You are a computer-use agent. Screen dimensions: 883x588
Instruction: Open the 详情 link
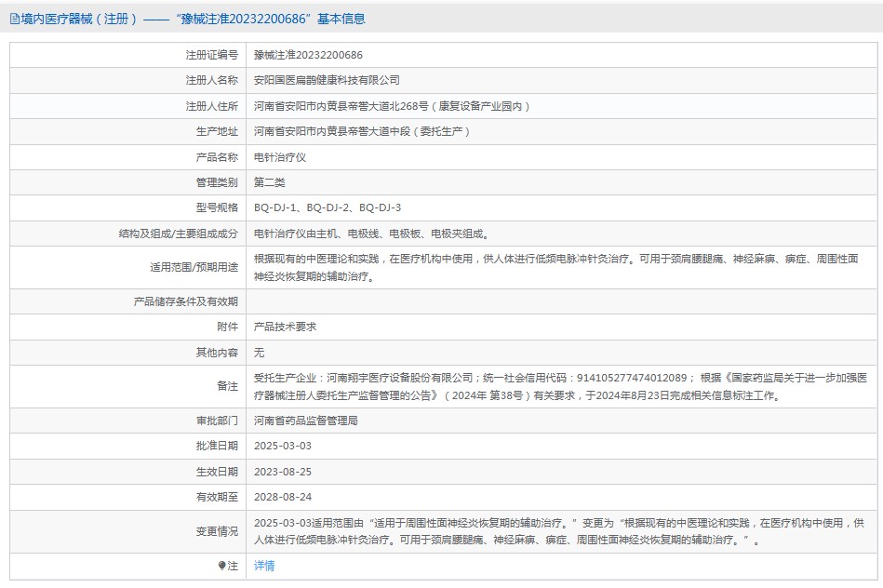click(264, 566)
